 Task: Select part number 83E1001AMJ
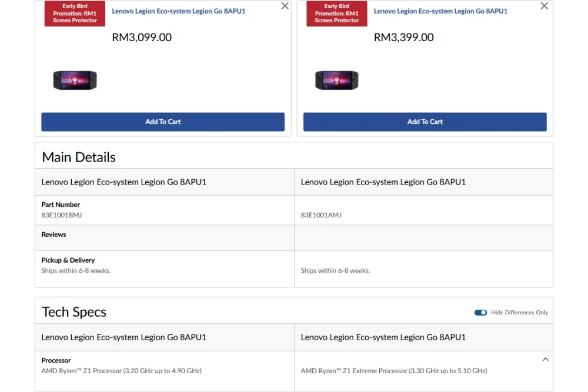(x=321, y=215)
